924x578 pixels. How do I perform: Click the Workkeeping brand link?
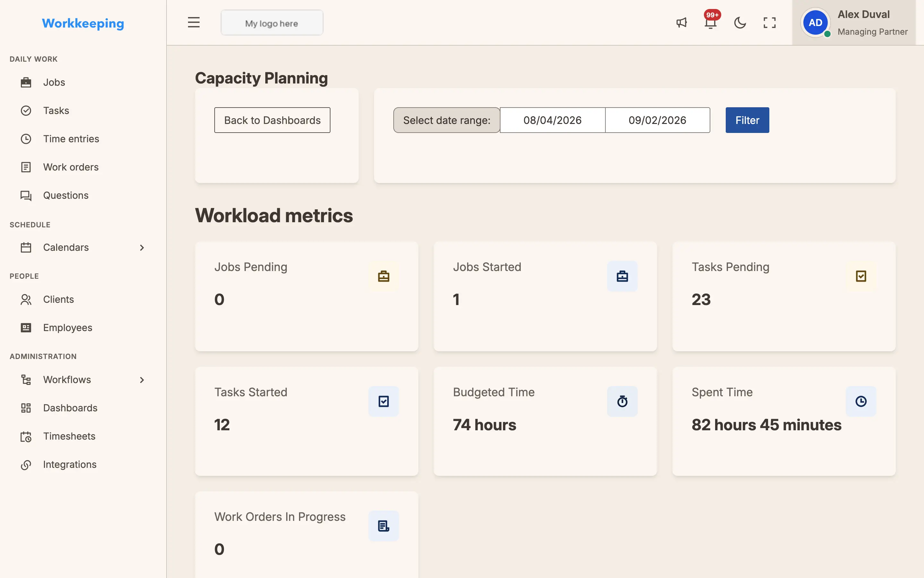coord(83,23)
